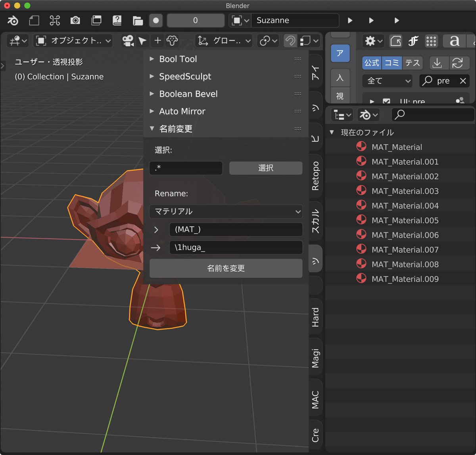Toggle the magnet snapping button

point(290,40)
